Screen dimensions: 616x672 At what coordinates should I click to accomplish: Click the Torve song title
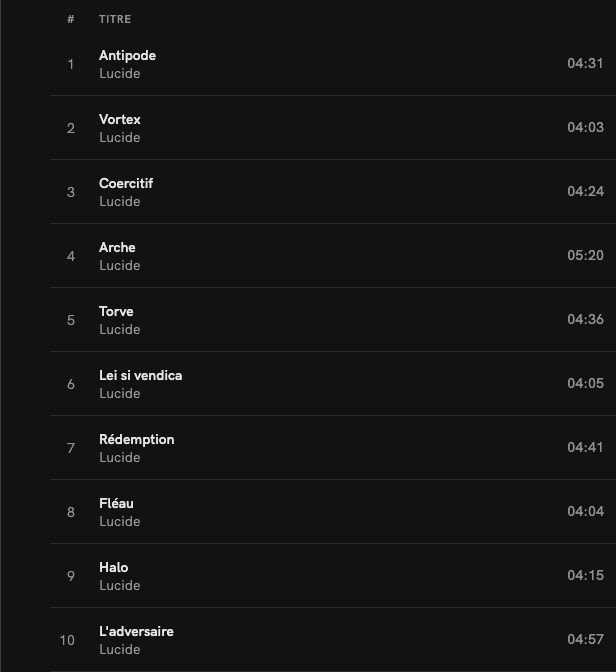[x=116, y=311]
